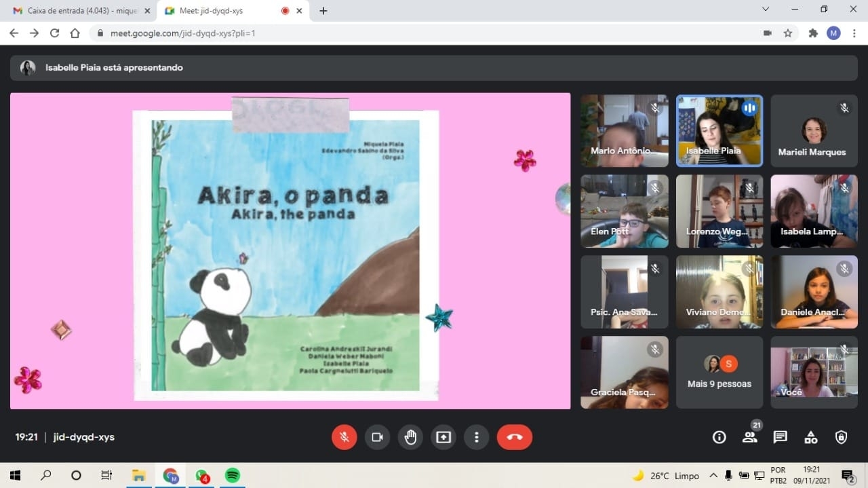The image size is (868, 488).
Task: Open Chrome three-dot customize menu
Action: (x=854, y=33)
